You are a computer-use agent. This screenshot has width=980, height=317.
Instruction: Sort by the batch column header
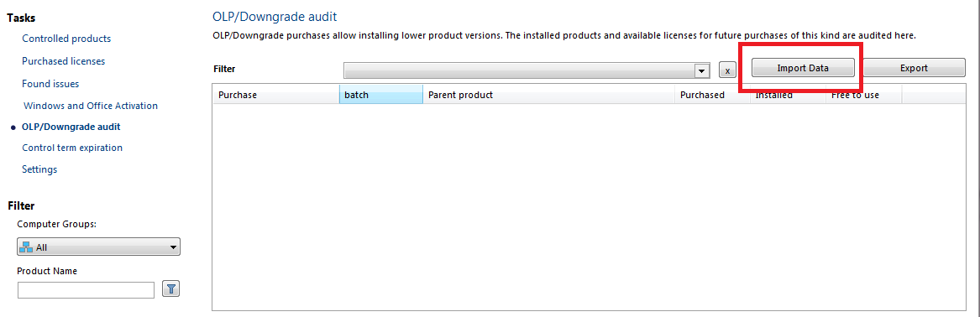pyautogui.click(x=381, y=95)
